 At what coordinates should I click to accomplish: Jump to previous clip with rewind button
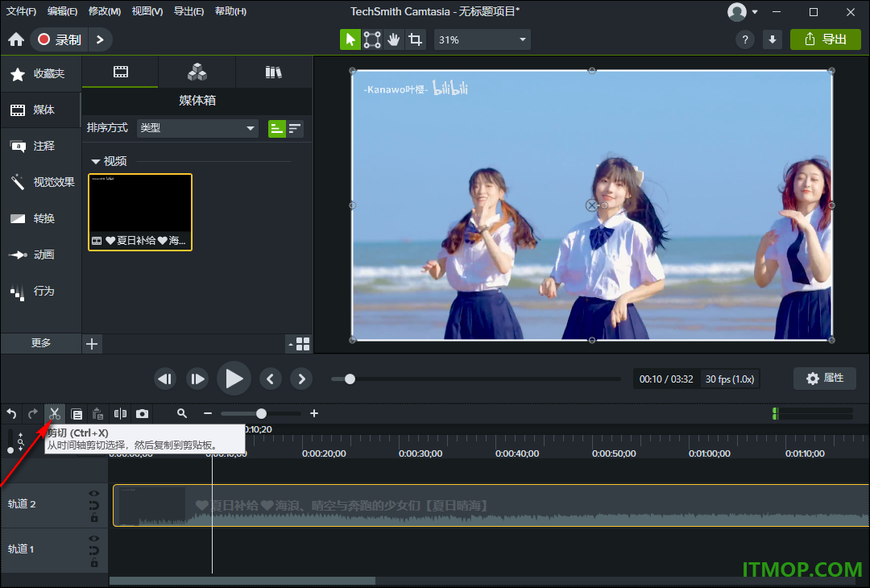165,379
